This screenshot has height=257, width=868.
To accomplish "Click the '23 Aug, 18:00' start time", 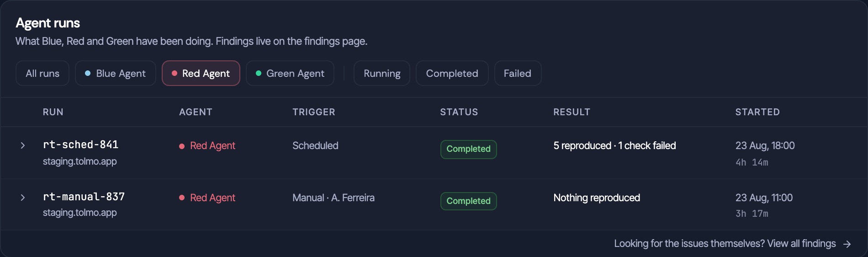I will [x=765, y=146].
